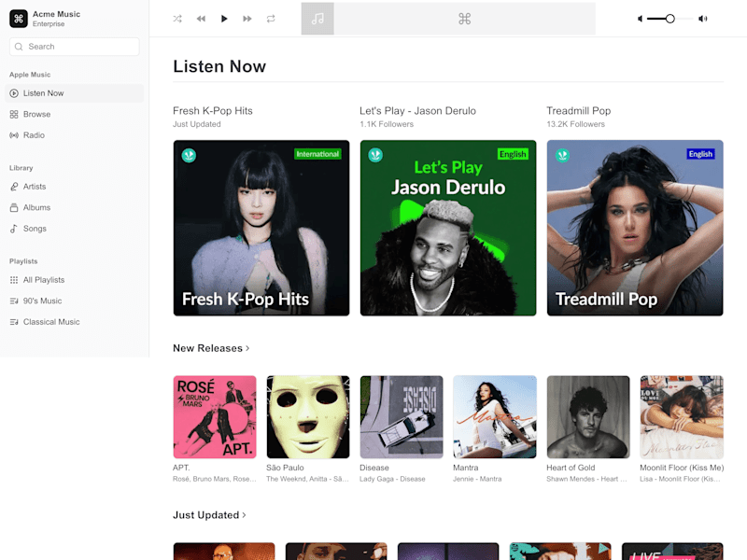
Task: Start playback with the play button
Action: point(224,19)
